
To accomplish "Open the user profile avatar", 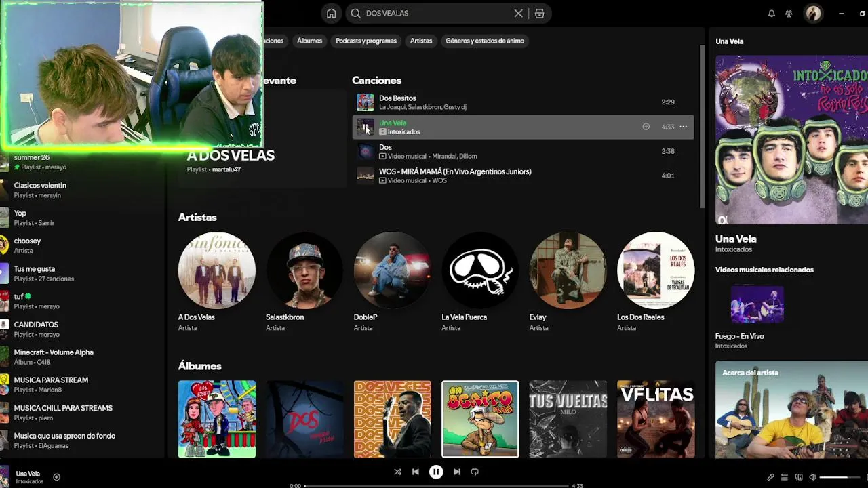I will click(813, 14).
